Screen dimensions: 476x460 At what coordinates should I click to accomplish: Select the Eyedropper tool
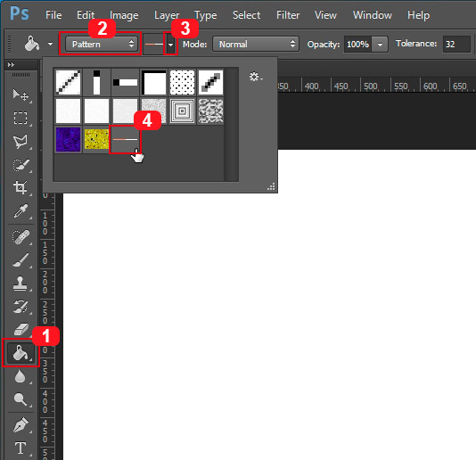pos(21,210)
